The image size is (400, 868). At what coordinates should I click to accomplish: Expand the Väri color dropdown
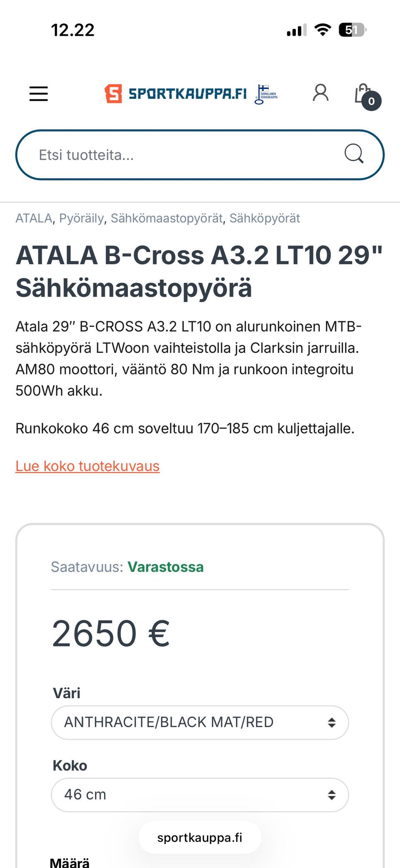(199, 722)
